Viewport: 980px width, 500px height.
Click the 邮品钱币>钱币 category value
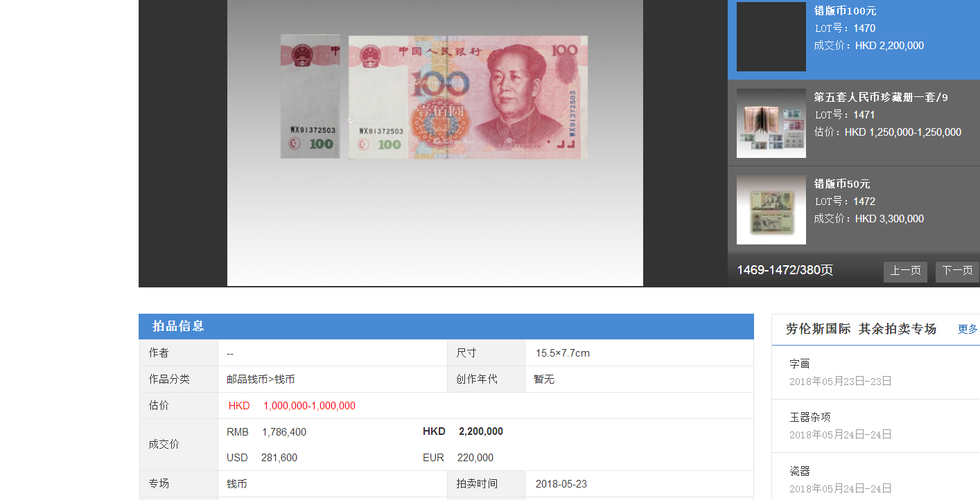point(261,380)
